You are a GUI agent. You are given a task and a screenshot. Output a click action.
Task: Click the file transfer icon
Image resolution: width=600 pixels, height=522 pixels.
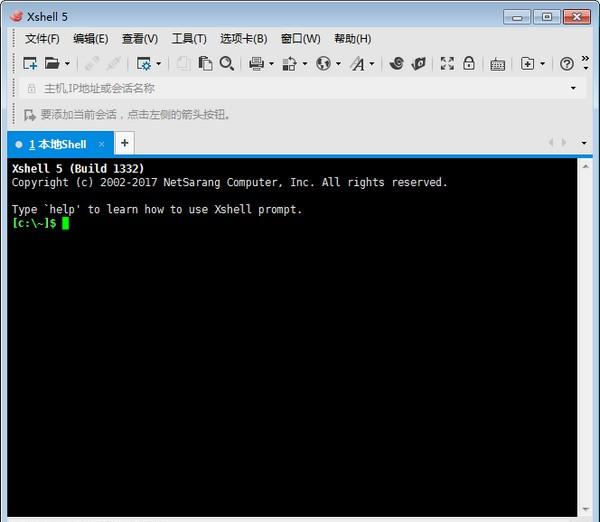[290, 64]
